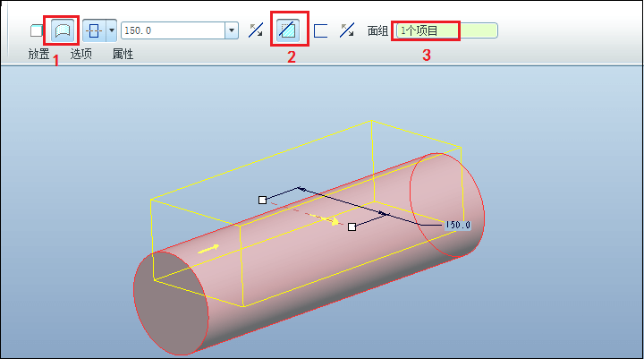Flip the extrude depth direction icon
This screenshot has height=359, width=644.
tap(256, 30)
